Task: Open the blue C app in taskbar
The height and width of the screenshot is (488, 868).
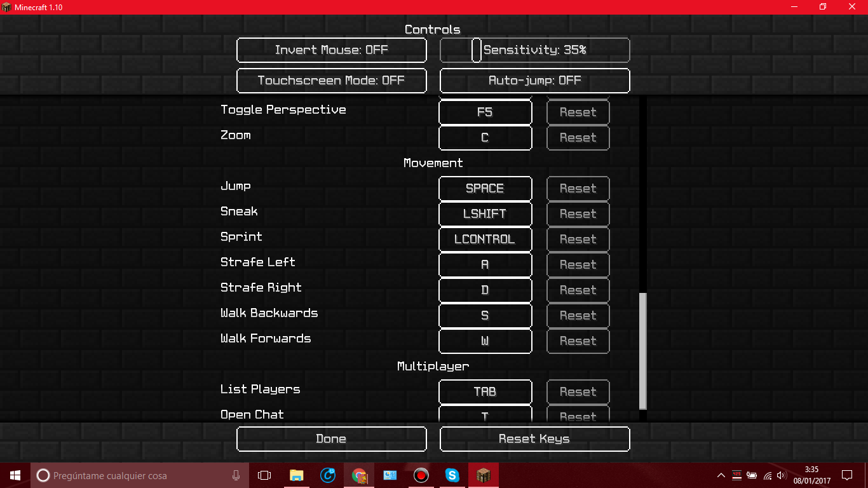Action: point(328,475)
